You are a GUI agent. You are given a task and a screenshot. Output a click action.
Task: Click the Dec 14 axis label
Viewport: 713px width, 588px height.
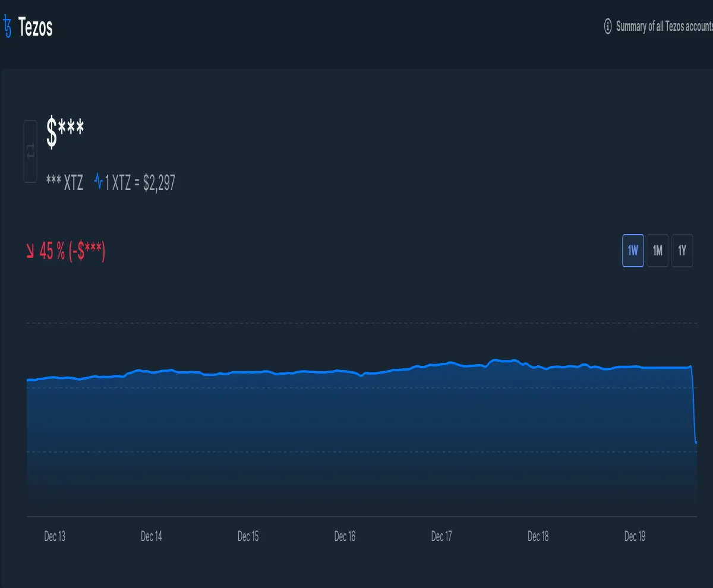[x=152, y=536]
